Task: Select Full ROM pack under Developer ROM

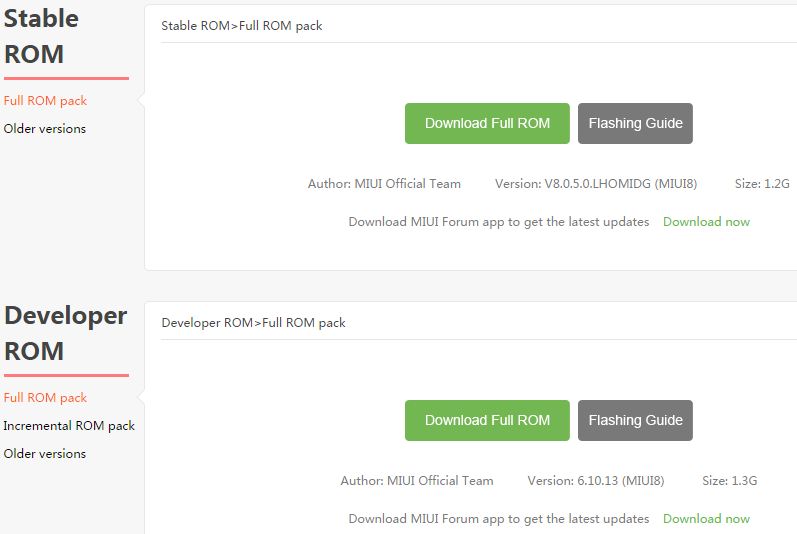Action: pos(45,398)
